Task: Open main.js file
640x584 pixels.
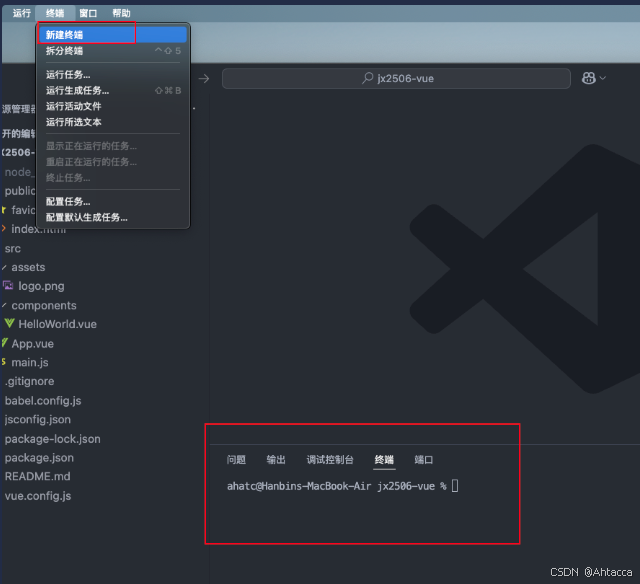Action: [30, 362]
